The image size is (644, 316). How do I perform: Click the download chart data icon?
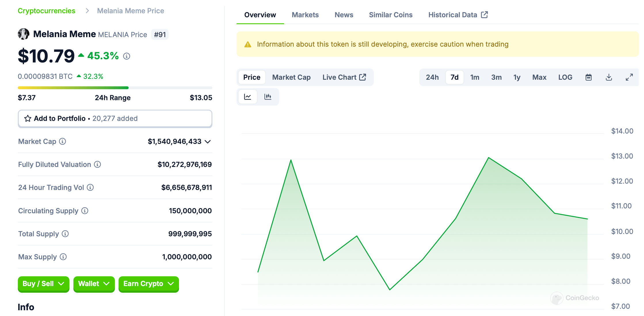tap(609, 77)
